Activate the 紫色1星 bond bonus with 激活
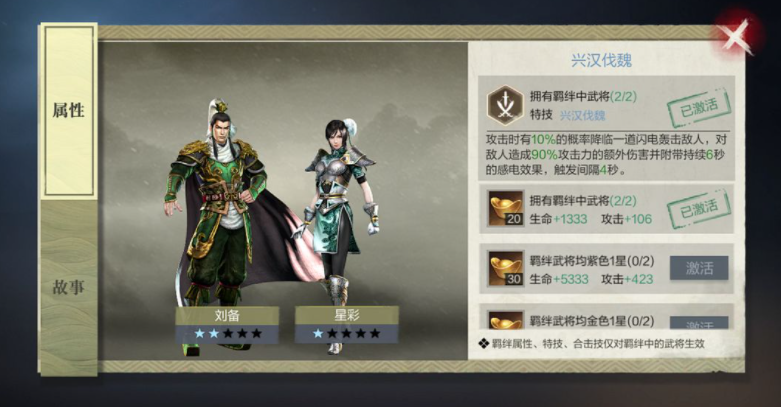 (x=699, y=268)
